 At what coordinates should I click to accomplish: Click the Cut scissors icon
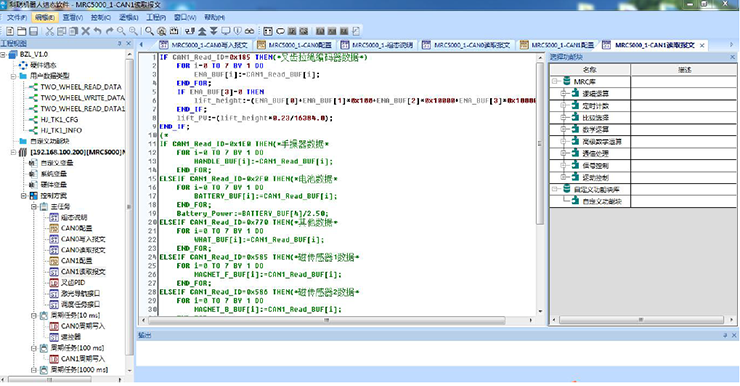click(49, 31)
